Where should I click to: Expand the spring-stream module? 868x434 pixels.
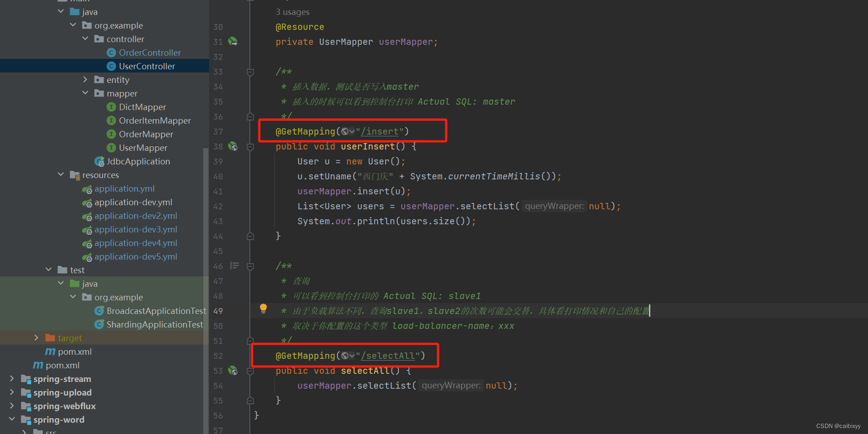coord(12,378)
